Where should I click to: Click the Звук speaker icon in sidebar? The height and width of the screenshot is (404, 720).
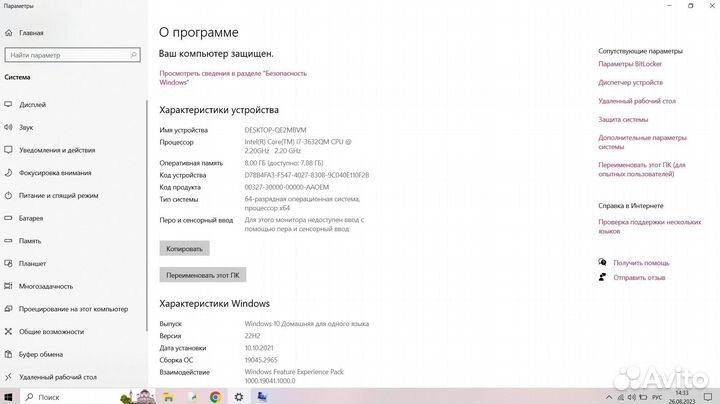click(8, 128)
